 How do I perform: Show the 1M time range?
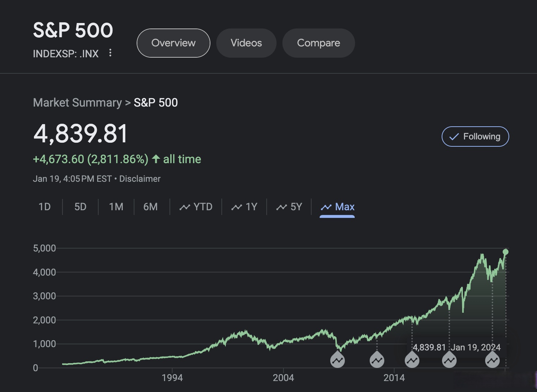116,207
